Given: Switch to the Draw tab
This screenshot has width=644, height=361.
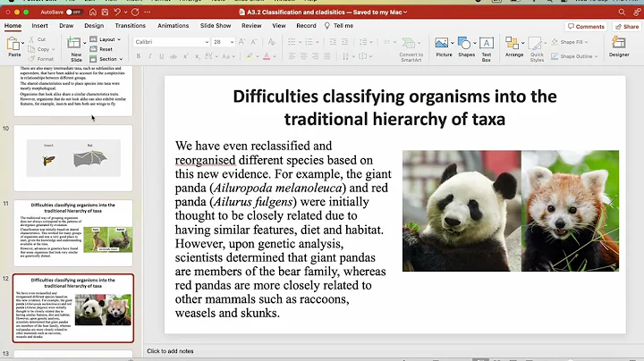Looking at the screenshot, I should [66, 25].
